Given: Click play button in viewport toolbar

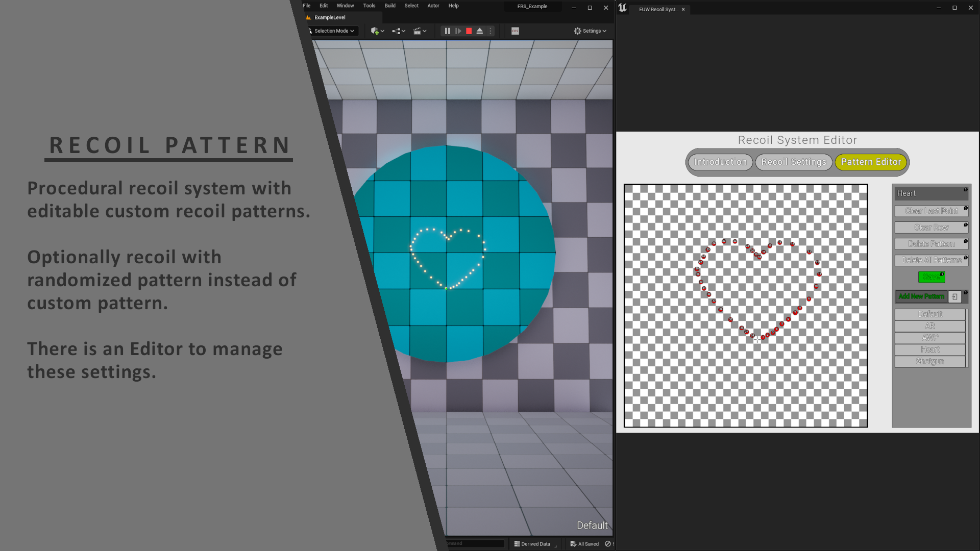Looking at the screenshot, I should 458,31.
